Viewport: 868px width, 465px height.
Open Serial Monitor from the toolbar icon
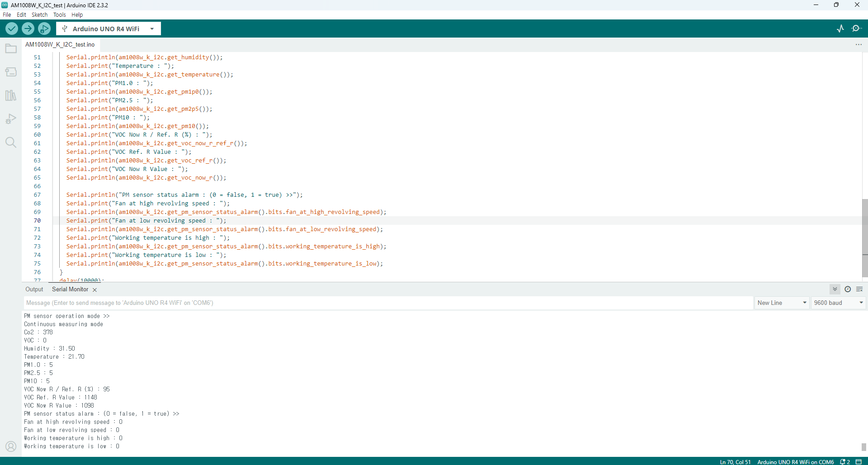pos(856,28)
